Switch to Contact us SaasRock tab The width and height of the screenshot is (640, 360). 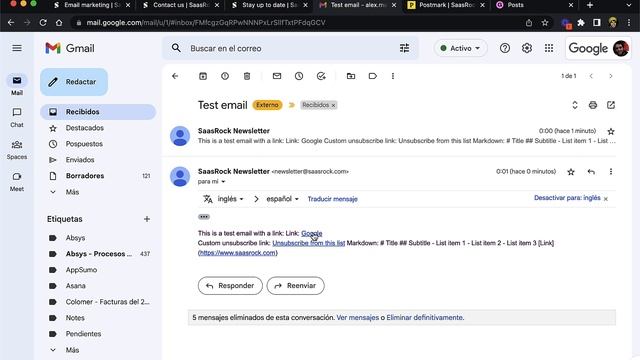click(181, 5)
